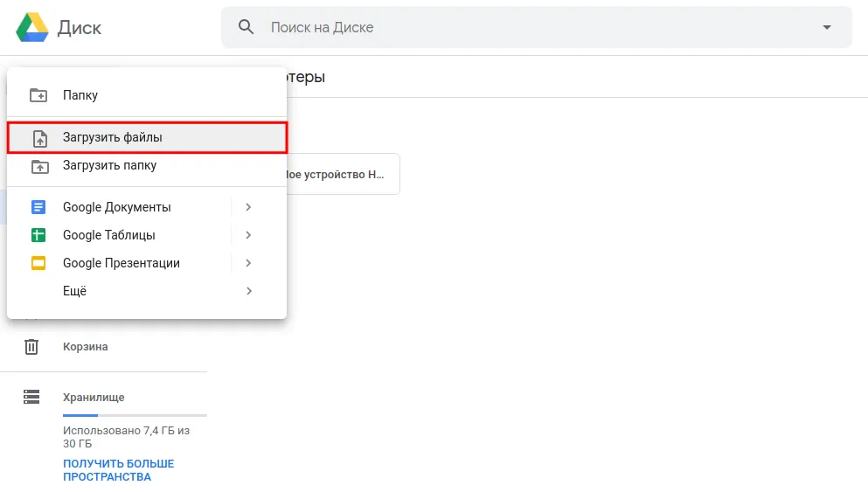Expand the 'Ещё' submenu arrow
The height and width of the screenshot is (492, 868).
(248, 291)
